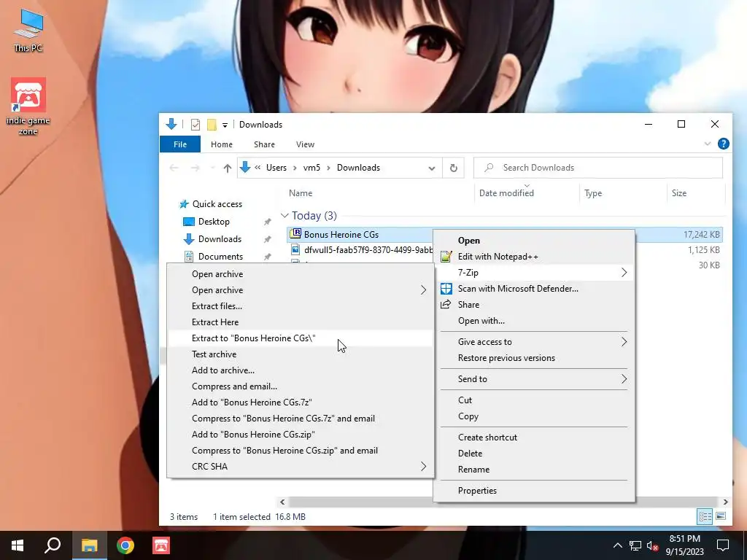The height and width of the screenshot is (560, 747).
Task: Launch Google Chrome from taskbar
Action: (125, 545)
